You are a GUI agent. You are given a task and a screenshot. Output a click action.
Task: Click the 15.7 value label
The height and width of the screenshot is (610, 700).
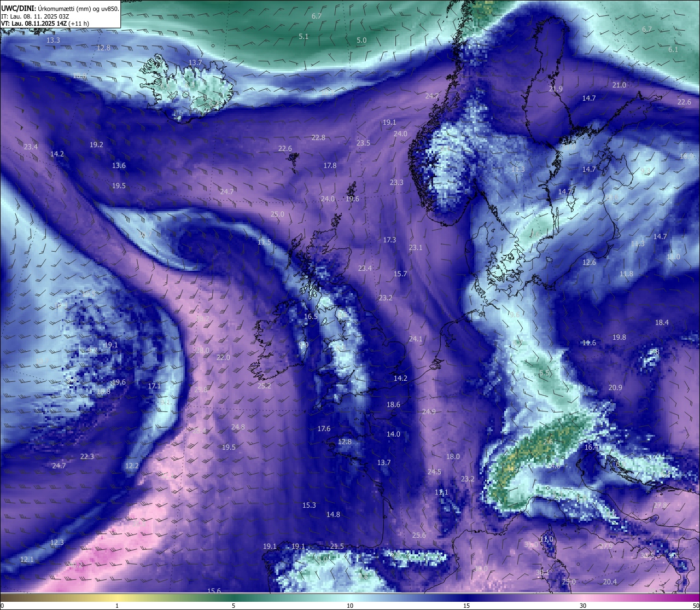(400, 274)
